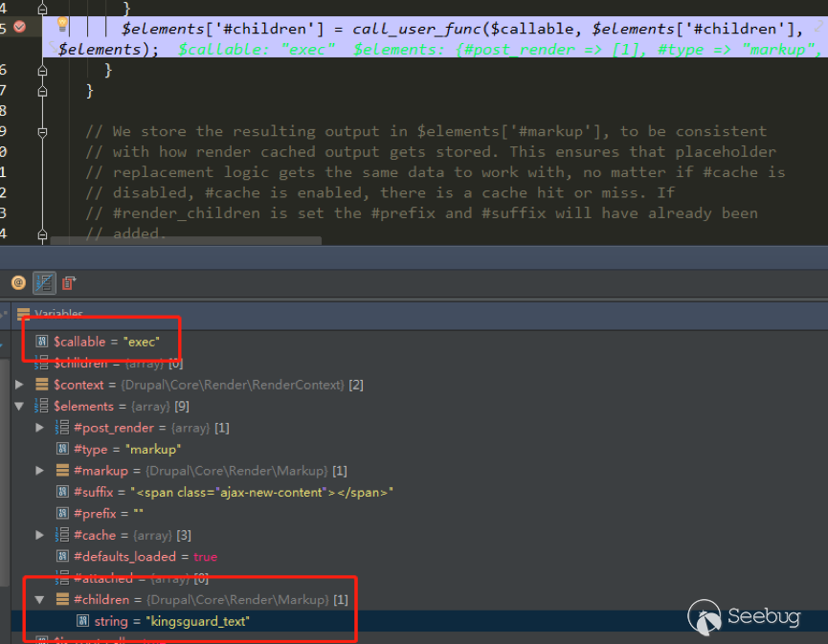Click the $context variable name text

78,385
